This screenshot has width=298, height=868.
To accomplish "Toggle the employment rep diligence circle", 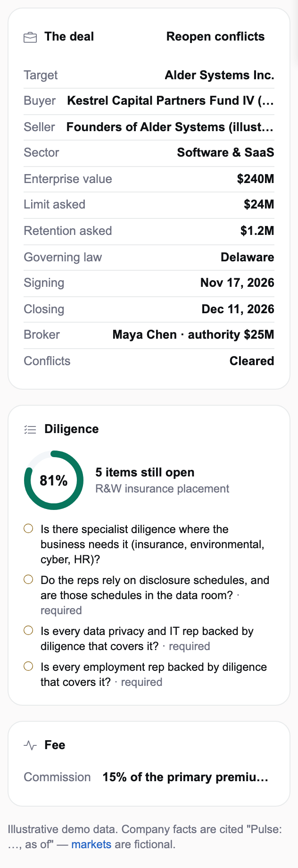I will pyautogui.click(x=28, y=667).
